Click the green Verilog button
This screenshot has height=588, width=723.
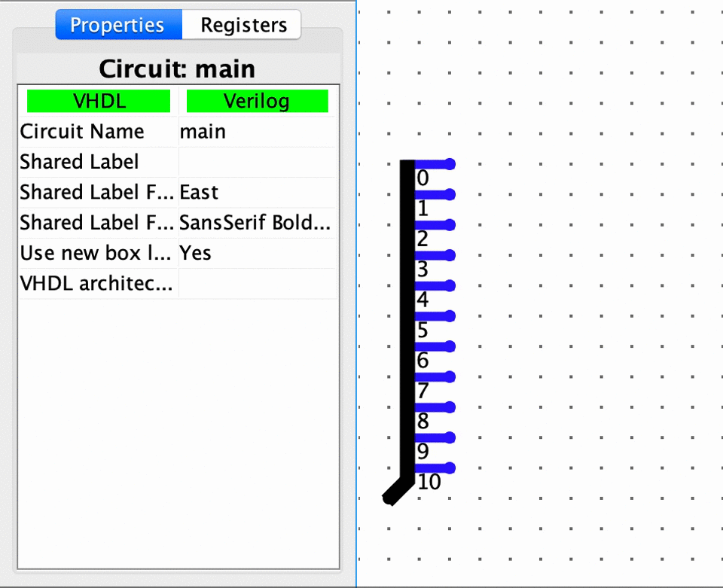point(257,101)
